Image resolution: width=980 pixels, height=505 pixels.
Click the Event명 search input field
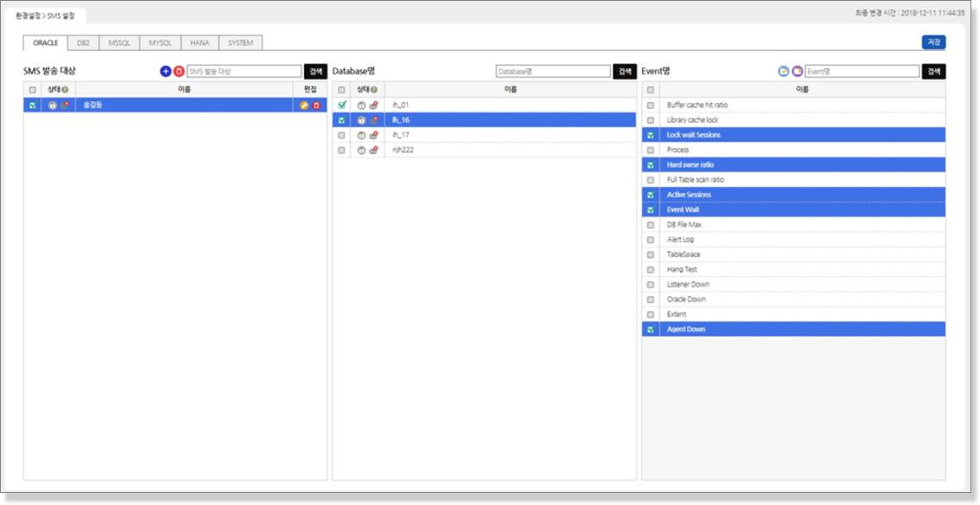pyautogui.click(x=861, y=71)
